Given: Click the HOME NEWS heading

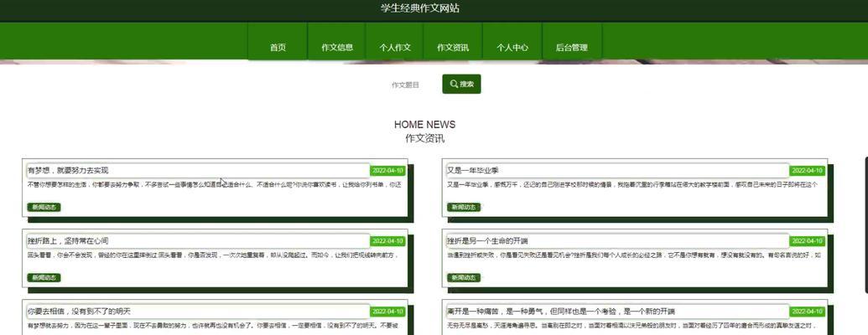Looking at the screenshot, I should (424, 125).
